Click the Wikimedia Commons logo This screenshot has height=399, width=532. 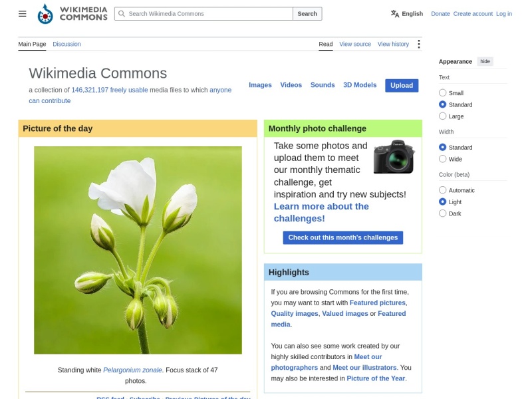(72, 13)
